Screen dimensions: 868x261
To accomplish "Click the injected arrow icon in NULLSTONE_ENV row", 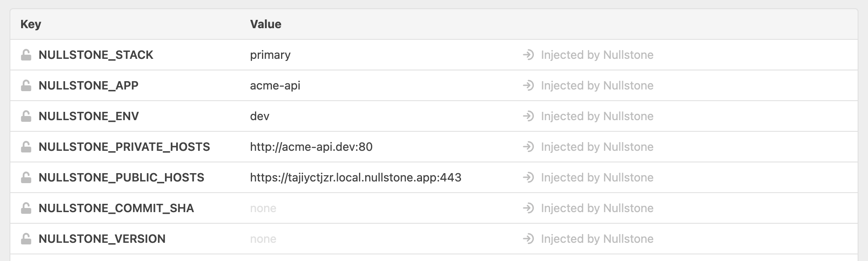I will tap(528, 116).
